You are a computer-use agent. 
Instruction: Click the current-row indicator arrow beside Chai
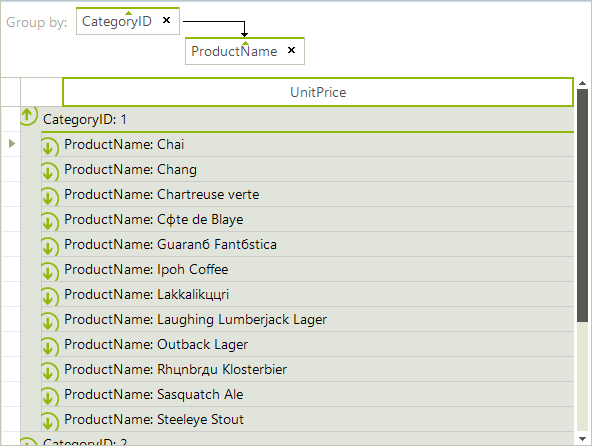coord(12,144)
